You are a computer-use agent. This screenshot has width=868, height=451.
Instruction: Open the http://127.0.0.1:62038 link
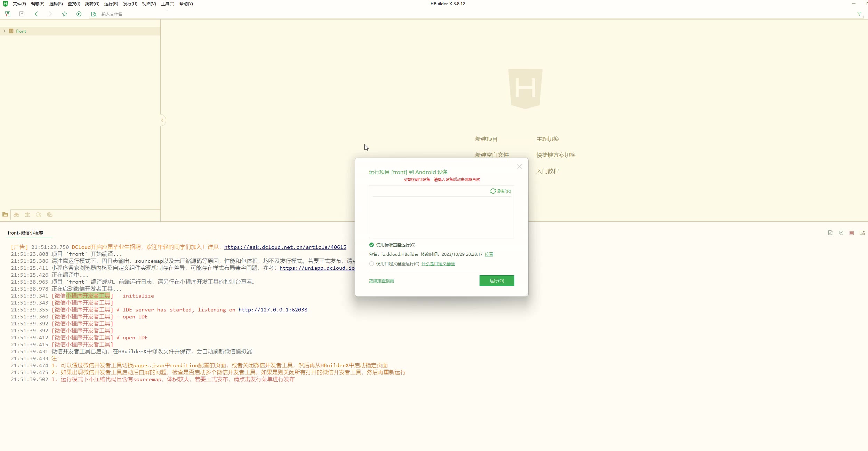(x=273, y=310)
